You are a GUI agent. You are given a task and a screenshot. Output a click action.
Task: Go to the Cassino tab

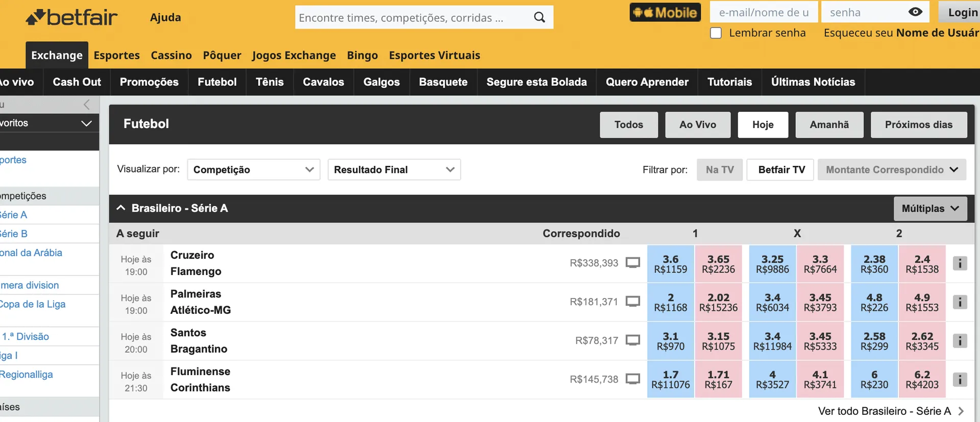click(x=171, y=55)
